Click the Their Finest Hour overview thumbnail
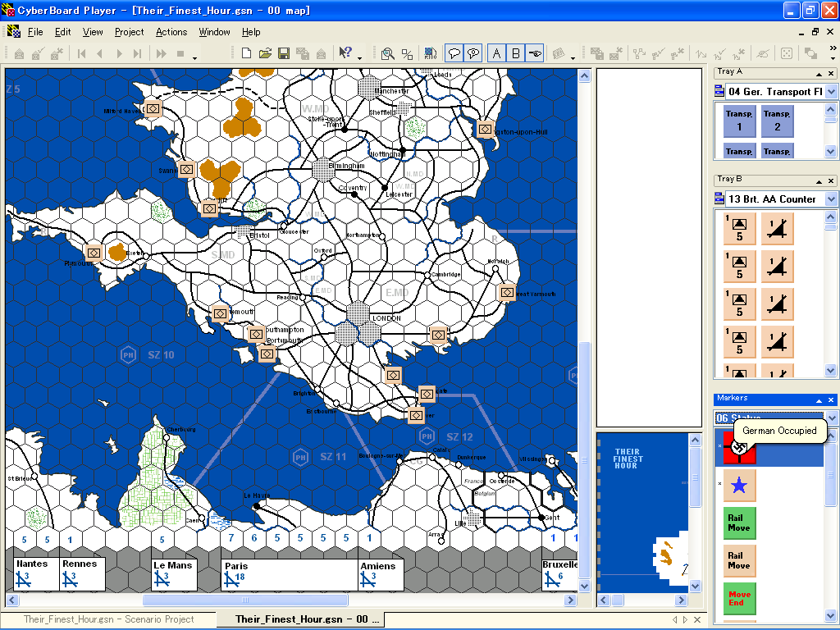This screenshot has width=840, height=630. pos(642,513)
